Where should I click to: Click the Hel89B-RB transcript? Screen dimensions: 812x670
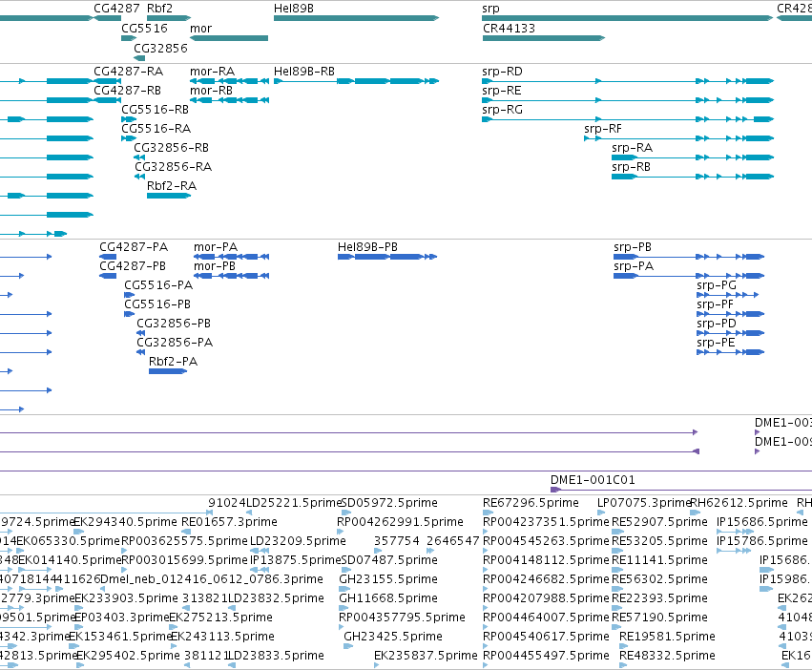tap(356, 81)
